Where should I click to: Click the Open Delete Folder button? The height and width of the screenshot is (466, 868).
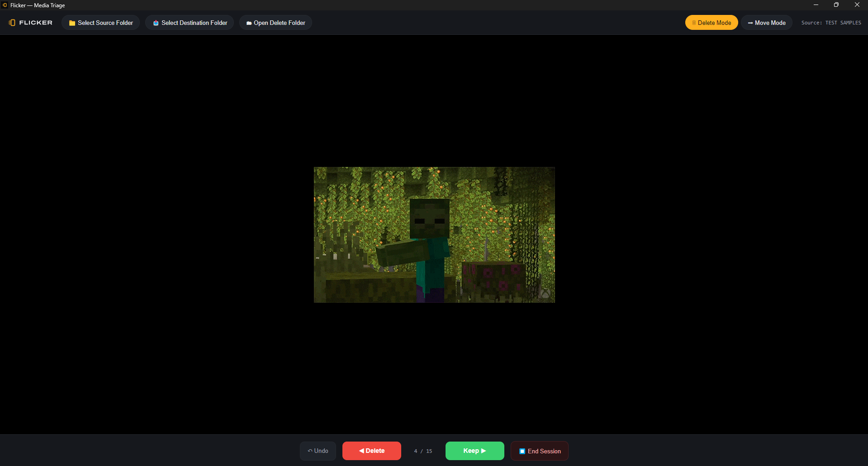point(275,23)
